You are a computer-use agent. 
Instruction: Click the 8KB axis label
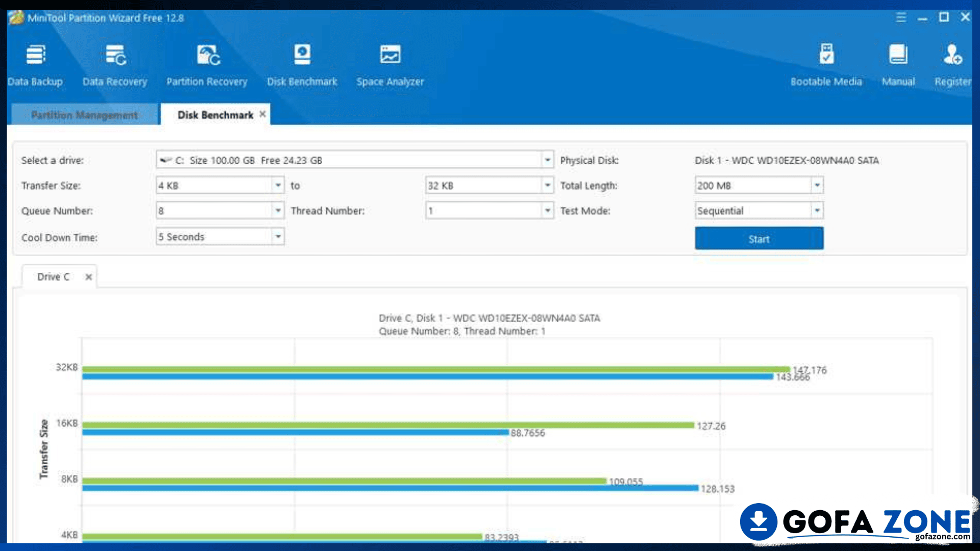point(69,479)
